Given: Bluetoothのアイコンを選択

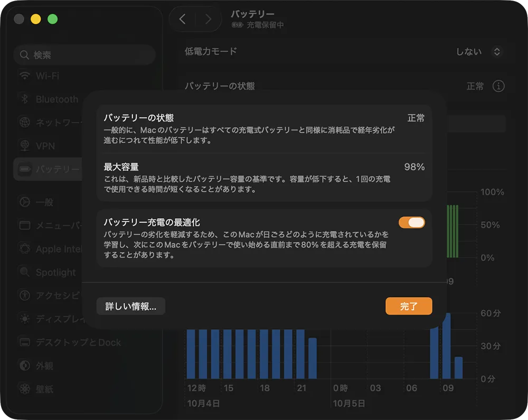Looking at the screenshot, I should pos(25,99).
